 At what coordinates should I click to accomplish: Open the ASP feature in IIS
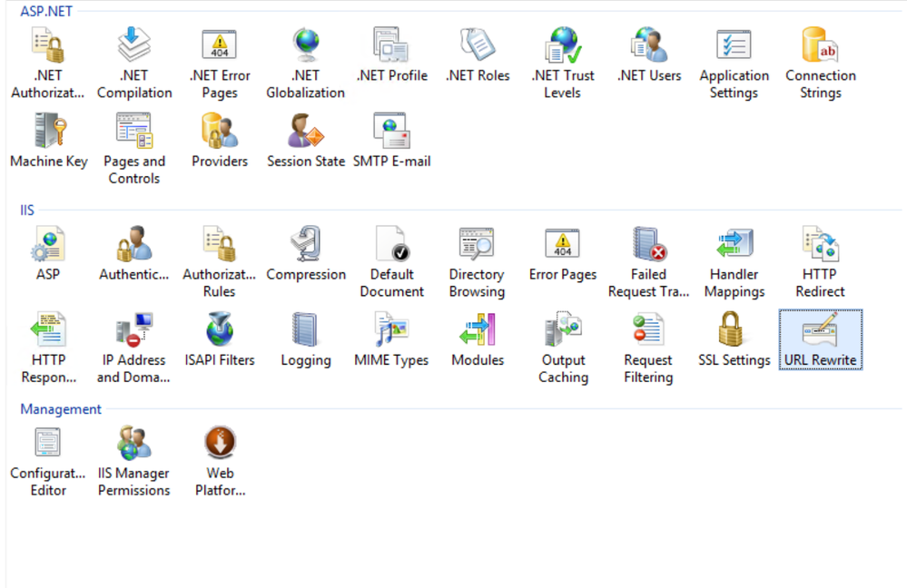48,254
